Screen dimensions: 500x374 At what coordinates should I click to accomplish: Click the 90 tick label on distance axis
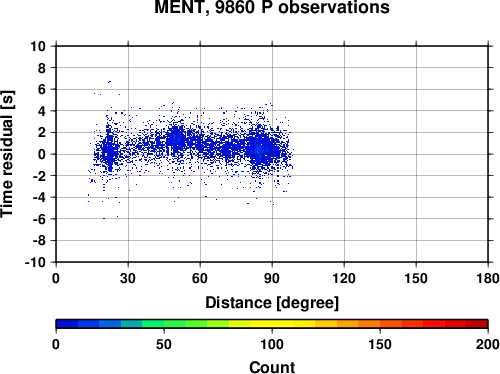(x=272, y=278)
